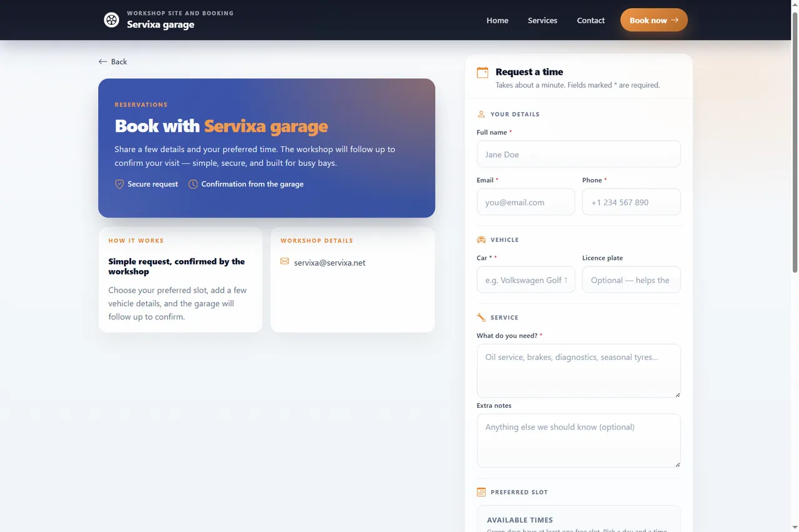Click the calendar icon beside Request a time
This screenshot has width=799, height=532.
pyautogui.click(x=483, y=72)
